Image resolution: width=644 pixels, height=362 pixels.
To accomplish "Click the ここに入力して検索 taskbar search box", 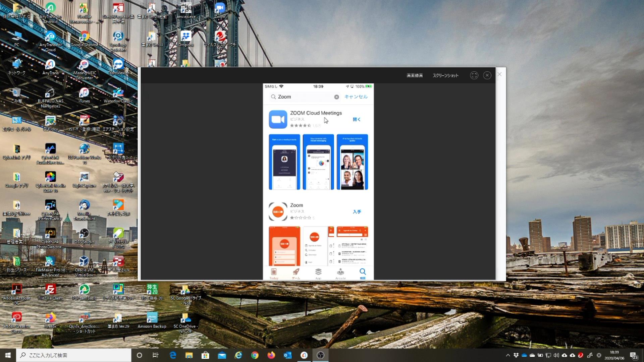I will [x=74, y=355].
